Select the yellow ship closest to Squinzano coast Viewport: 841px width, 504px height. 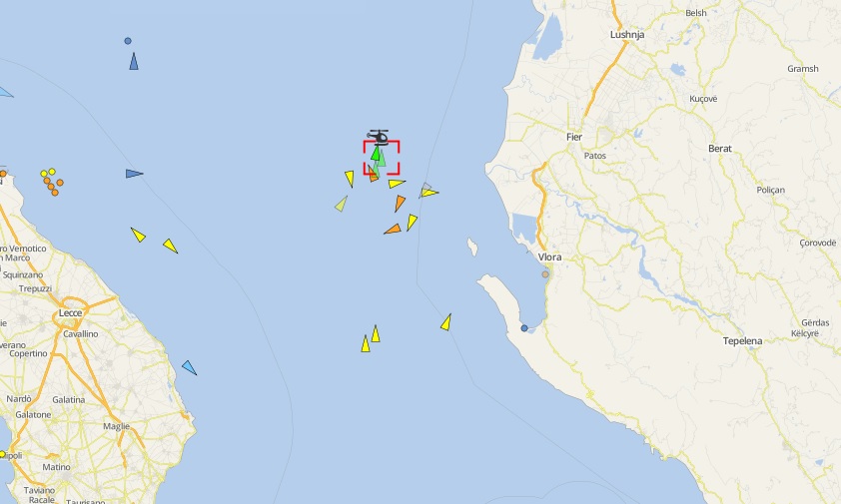(x=138, y=235)
